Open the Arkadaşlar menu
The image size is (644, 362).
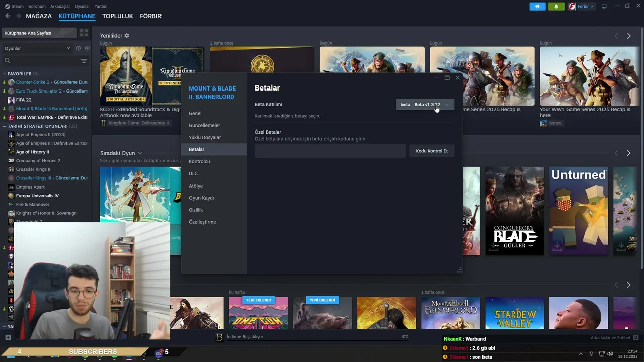tap(60, 6)
